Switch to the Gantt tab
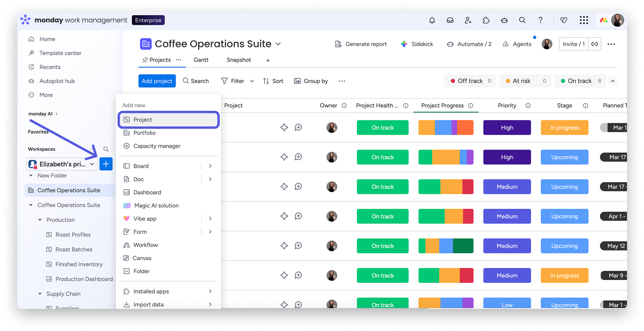Screen dimensions: 644x331 click(201, 60)
